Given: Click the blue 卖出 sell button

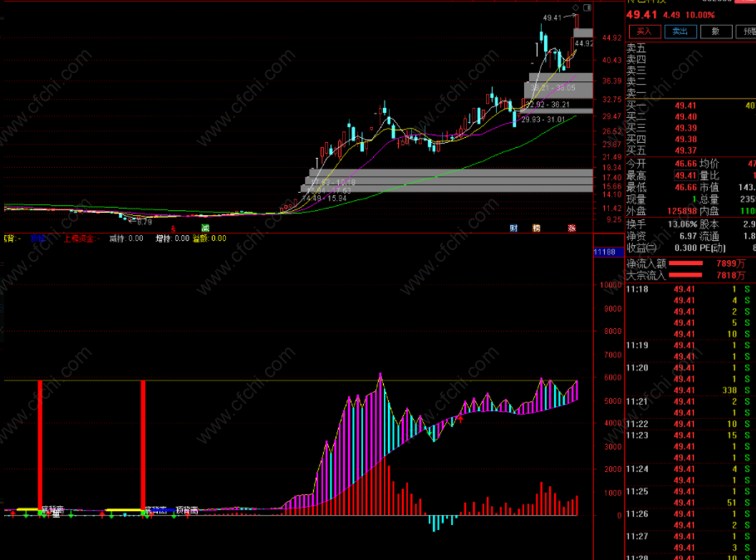Looking at the screenshot, I should pos(680,32).
